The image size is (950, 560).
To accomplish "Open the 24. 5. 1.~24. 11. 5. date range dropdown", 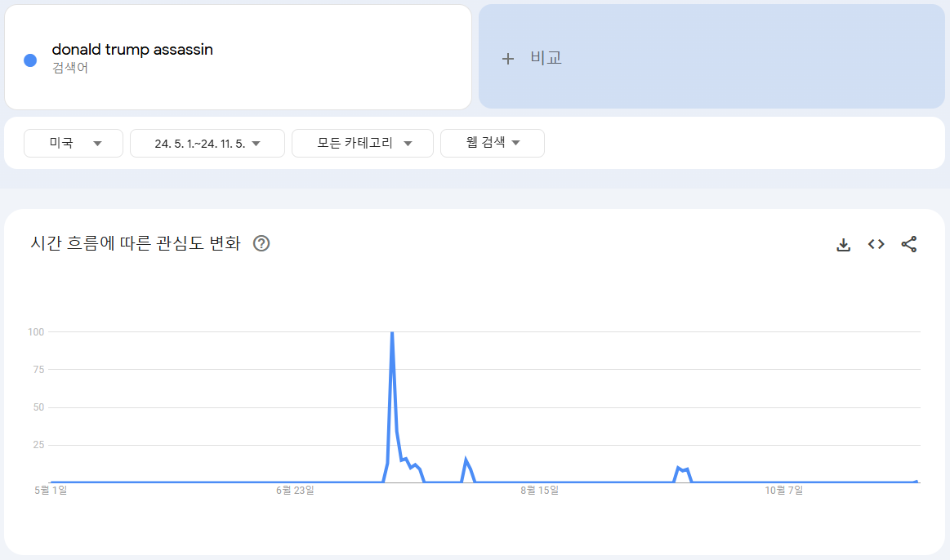I will tap(207, 143).
